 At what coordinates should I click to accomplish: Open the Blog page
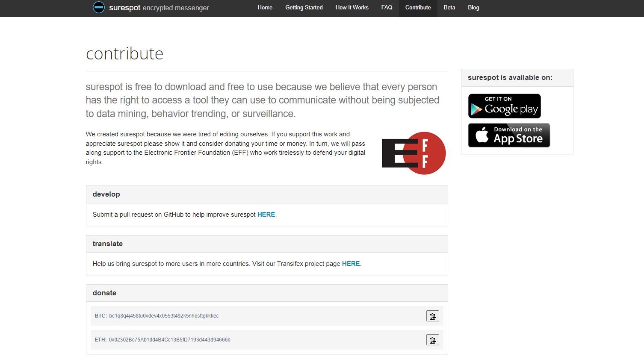473,8
